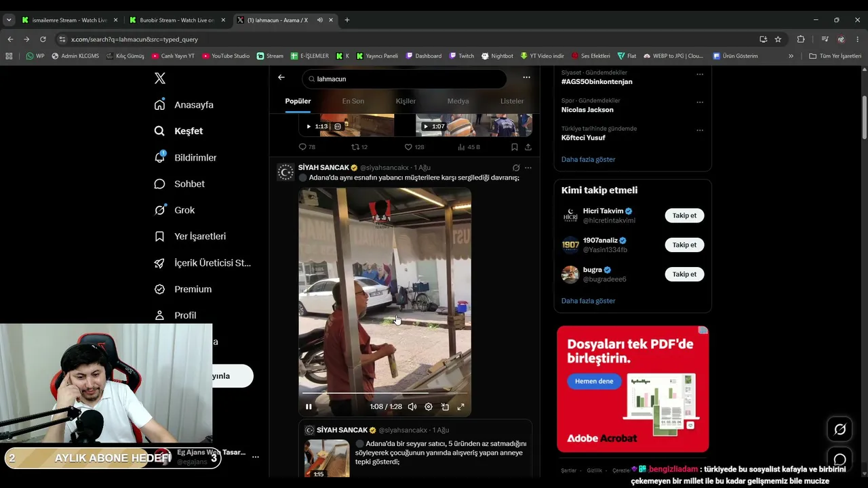The height and width of the screenshot is (488, 868).
Task: Click Hemen dene in Adobe Acrobat ad
Action: (594, 381)
